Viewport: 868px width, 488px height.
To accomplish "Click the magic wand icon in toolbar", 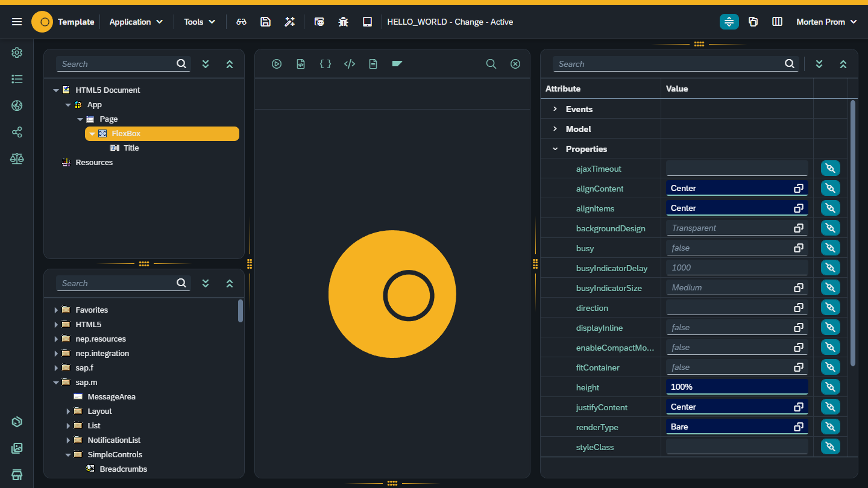I will point(290,22).
